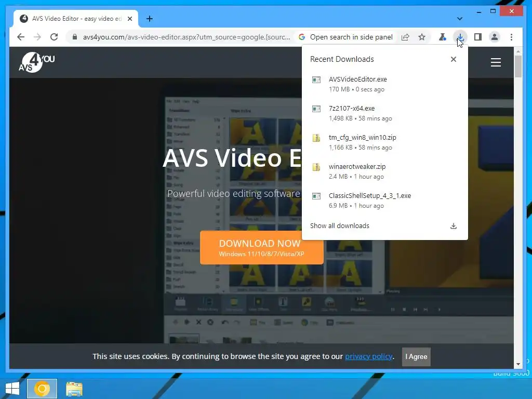Screen dimensions: 532x399
Task: Click the 7z2107-x64.exe file icon
Action: pyautogui.click(x=316, y=109)
